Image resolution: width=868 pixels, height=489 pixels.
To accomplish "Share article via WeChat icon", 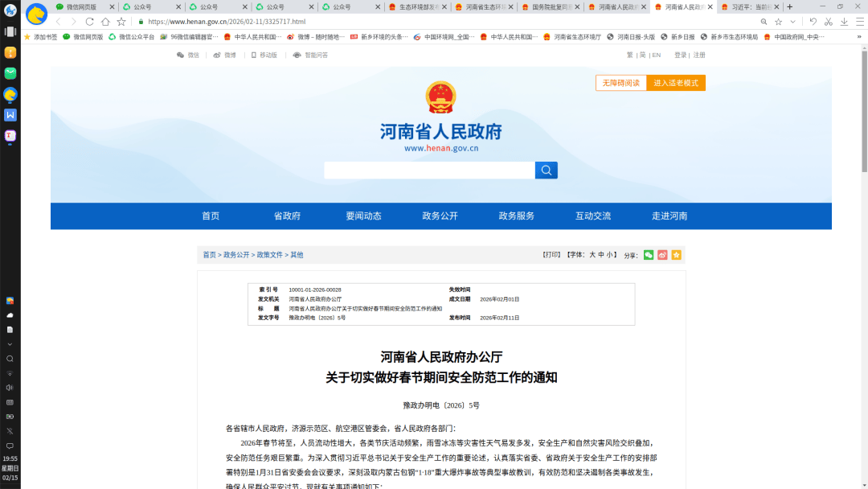I will (649, 255).
